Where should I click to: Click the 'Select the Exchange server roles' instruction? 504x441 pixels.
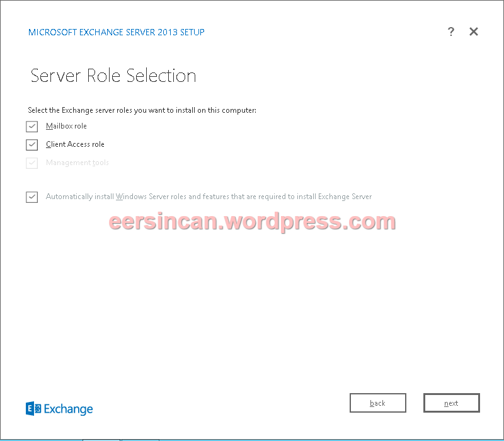pyautogui.click(x=142, y=110)
